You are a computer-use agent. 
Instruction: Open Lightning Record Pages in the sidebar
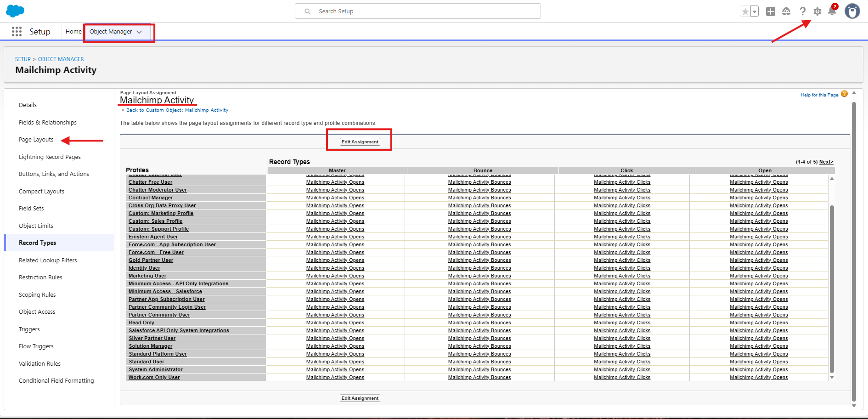tap(50, 157)
